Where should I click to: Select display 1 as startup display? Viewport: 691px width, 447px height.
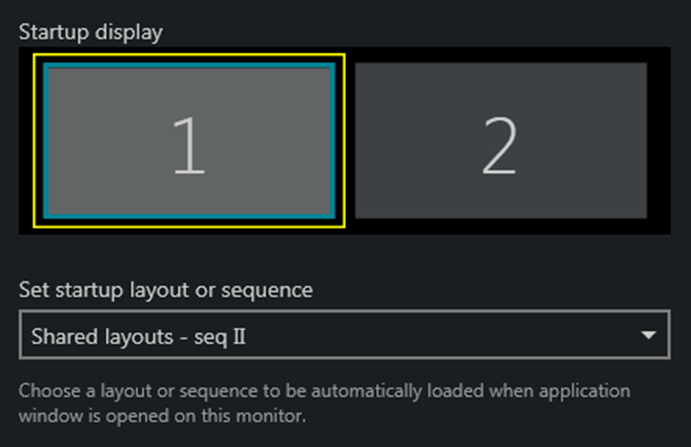pyautogui.click(x=188, y=140)
